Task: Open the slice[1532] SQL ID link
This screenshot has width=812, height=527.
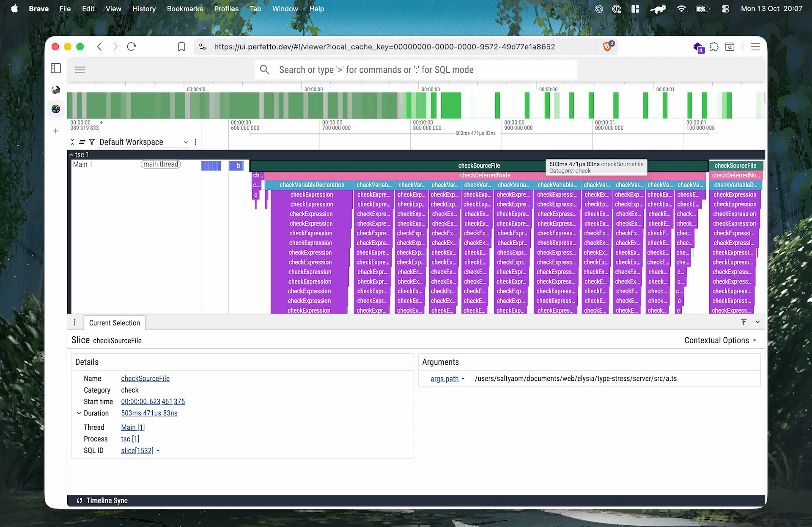Action: (137, 451)
